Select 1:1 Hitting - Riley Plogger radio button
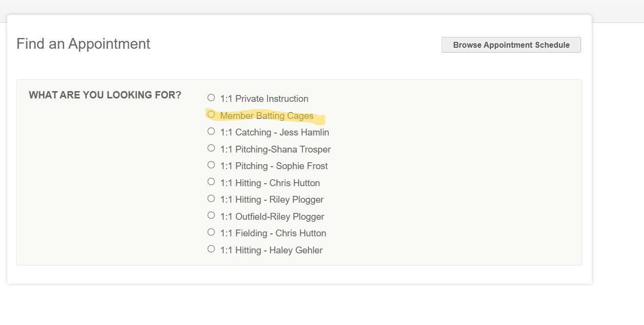 coord(211,198)
